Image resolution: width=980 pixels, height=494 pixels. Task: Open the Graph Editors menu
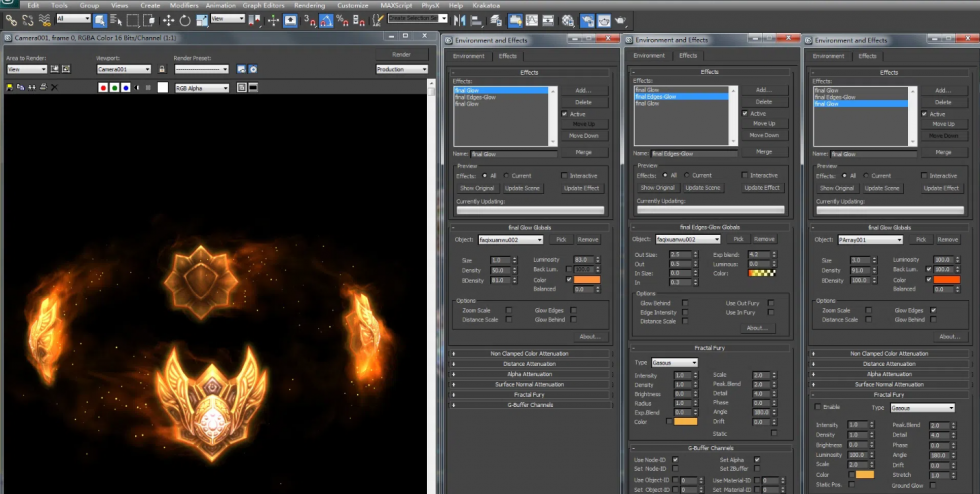pyautogui.click(x=263, y=5)
